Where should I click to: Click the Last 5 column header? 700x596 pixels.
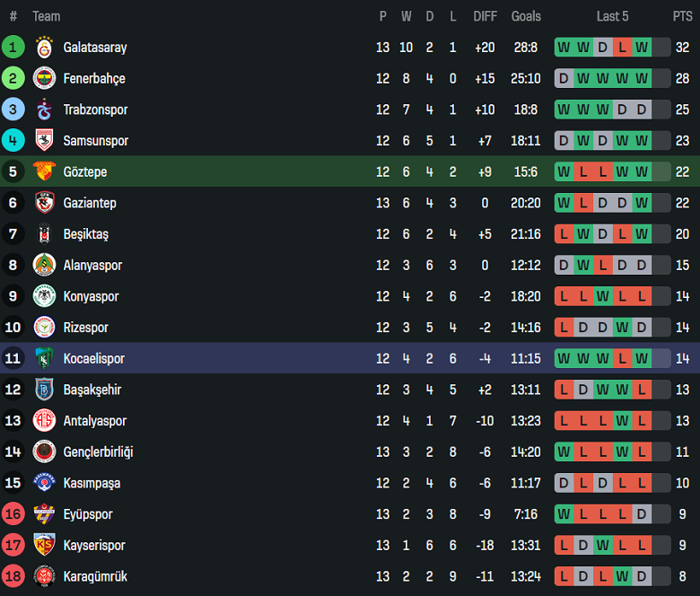[x=612, y=16]
